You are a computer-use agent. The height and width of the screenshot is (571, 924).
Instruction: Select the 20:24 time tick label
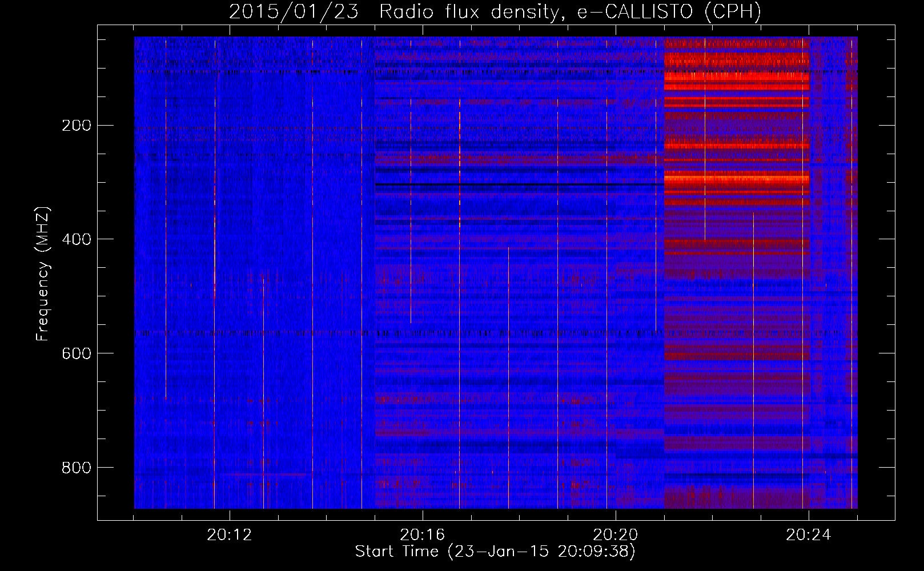pos(809,535)
